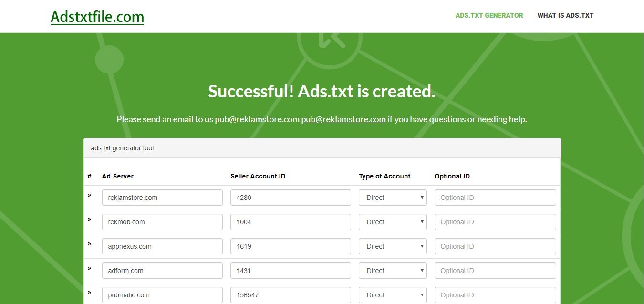Click the Seller Account ID field showing 156547
Image resolution: width=644 pixels, height=304 pixels.
[x=290, y=294]
